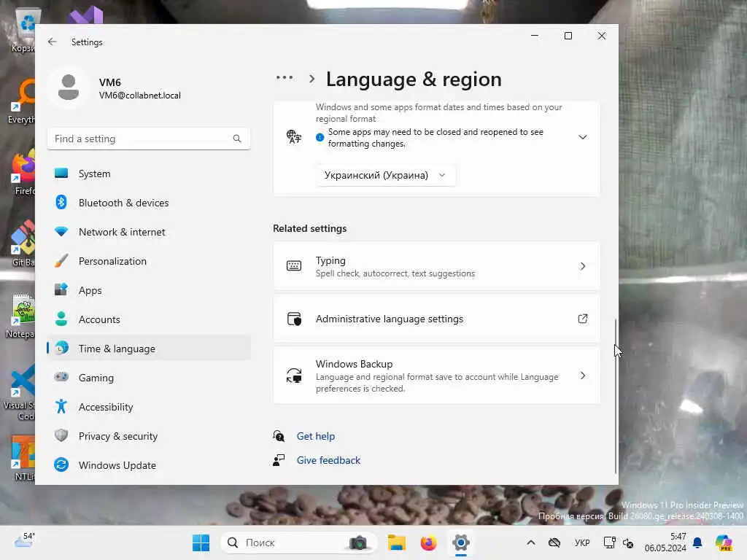Image resolution: width=747 pixels, height=560 pixels.
Task: Launch Firefox from the taskbar
Action: (428, 542)
